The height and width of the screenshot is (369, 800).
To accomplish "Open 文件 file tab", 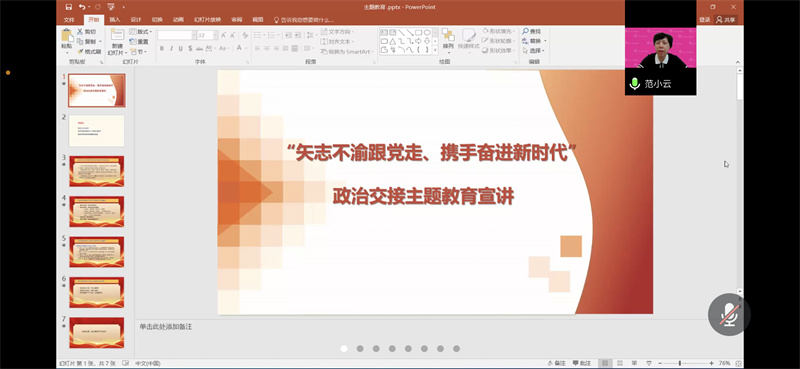I will point(69,19).
